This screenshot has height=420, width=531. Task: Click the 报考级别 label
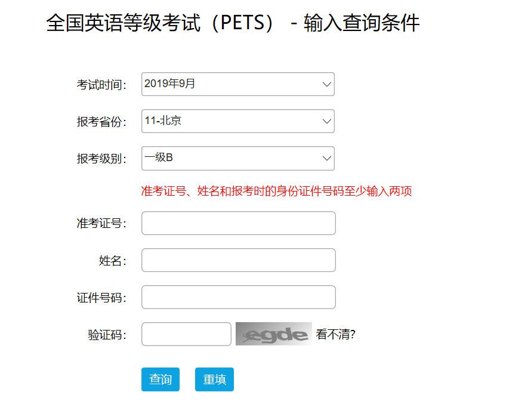(x=101, y=159)
